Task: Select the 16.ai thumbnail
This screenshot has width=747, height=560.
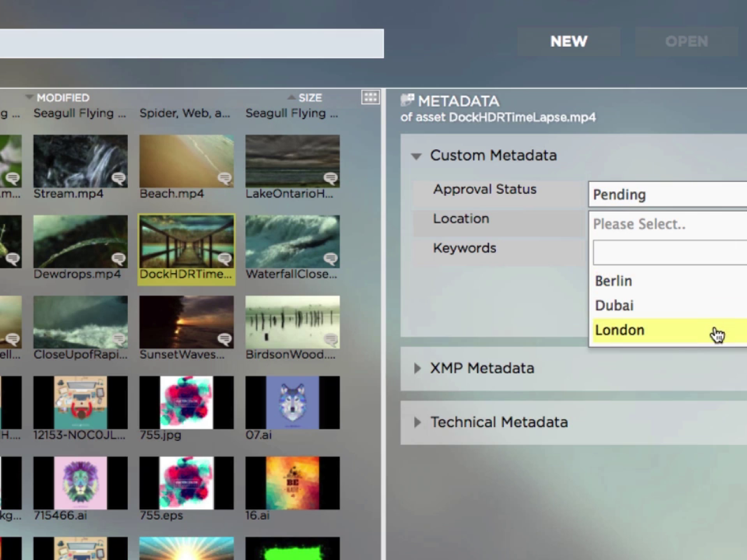Action: pos(292,483)
